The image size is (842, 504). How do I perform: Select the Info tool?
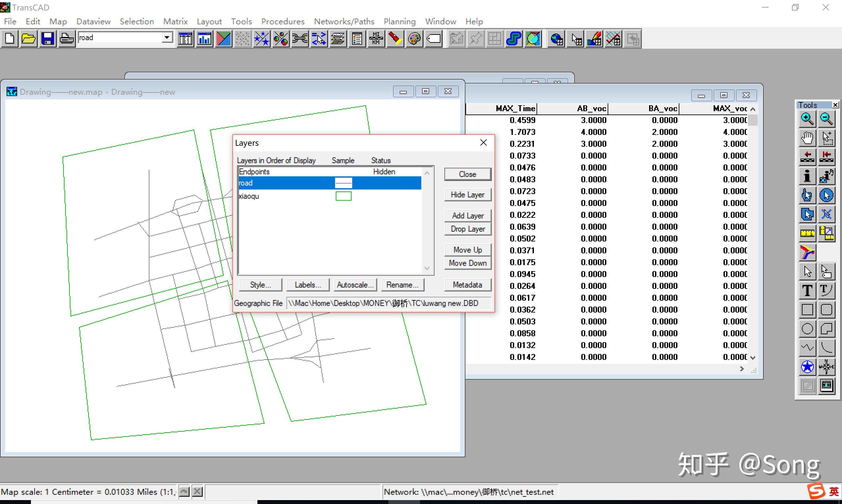(807, 176)
